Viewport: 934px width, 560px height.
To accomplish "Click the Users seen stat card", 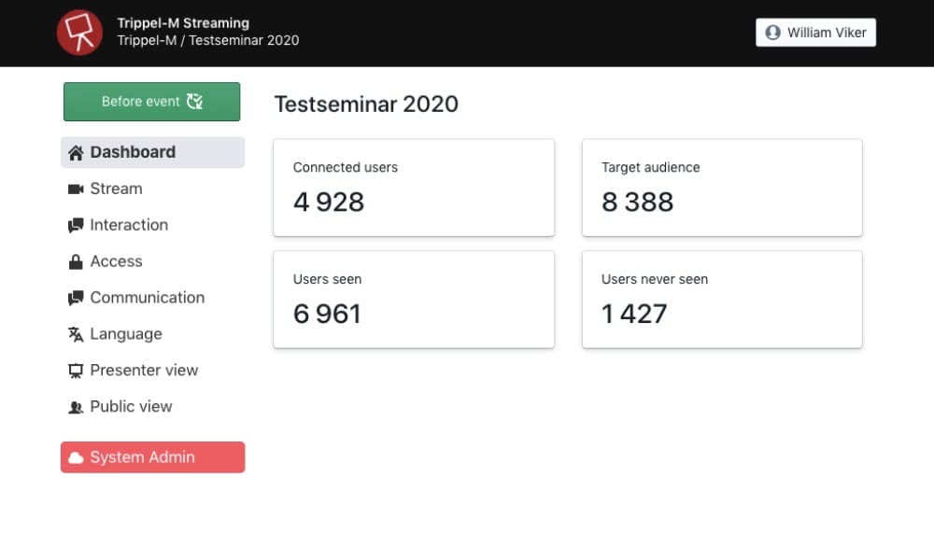I will (x=413, y=299).
